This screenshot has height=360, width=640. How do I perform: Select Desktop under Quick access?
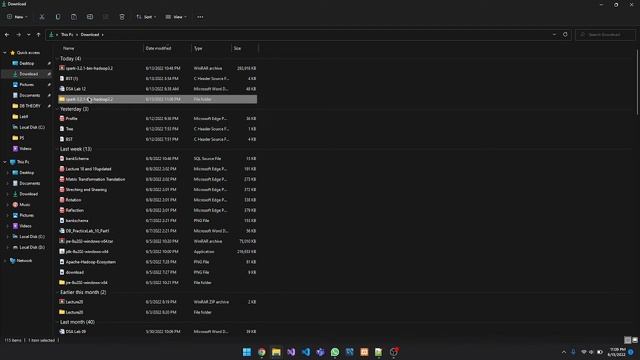tap(26, 63)
